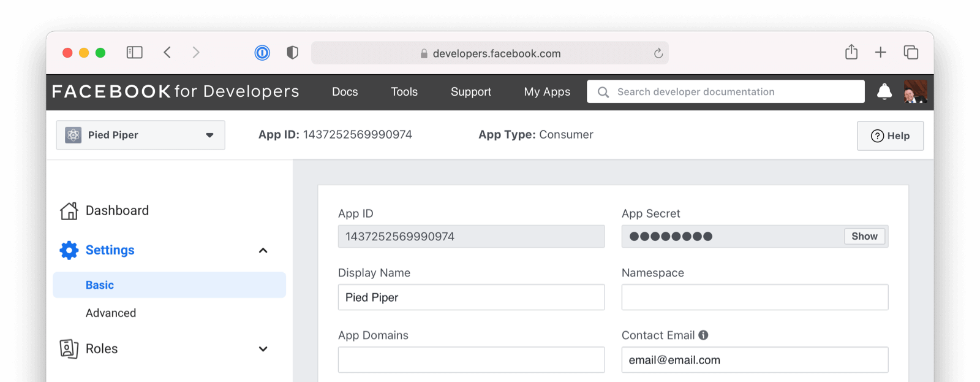
Task: Click the App Type: Consumer text
Action: coord(536,134)
